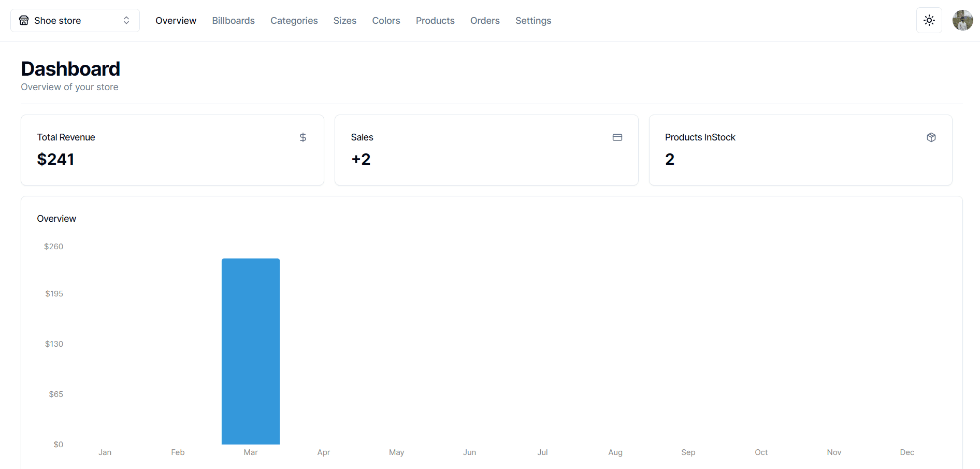Image resolution: width=980 pixels, height=469 pixels.
Task: Open the Categories page
Action: [294, 20]
